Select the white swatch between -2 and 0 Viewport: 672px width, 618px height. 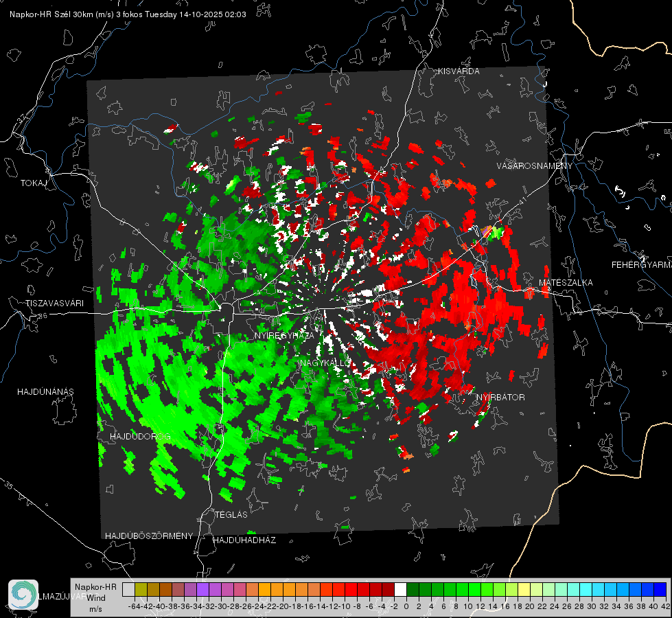click(400, 589)
